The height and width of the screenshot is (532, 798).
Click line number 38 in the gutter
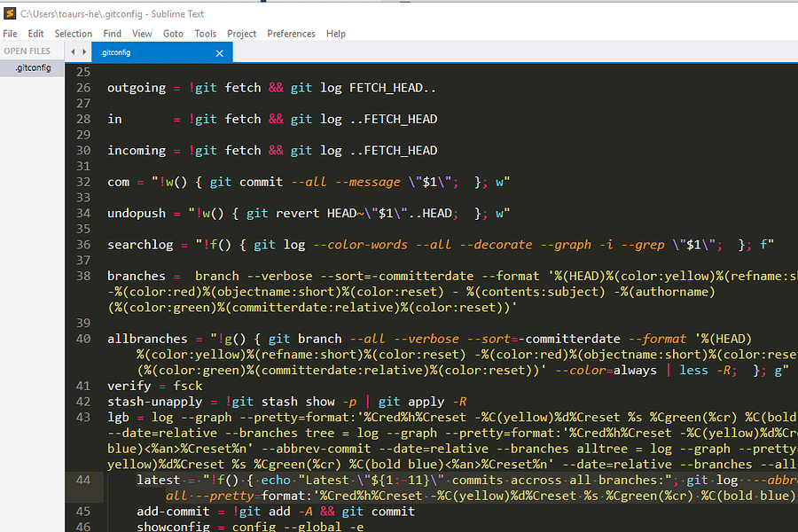tap(82, 276)
